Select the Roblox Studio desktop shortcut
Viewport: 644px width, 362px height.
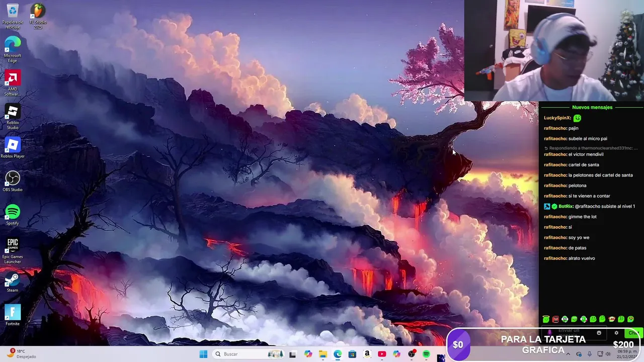[x=13, y=117]
